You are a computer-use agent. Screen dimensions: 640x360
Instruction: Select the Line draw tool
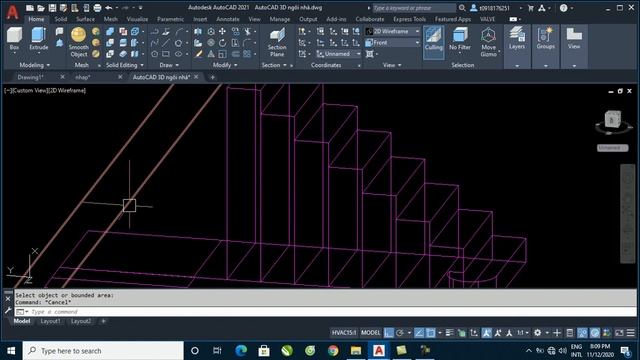(166, 42)
